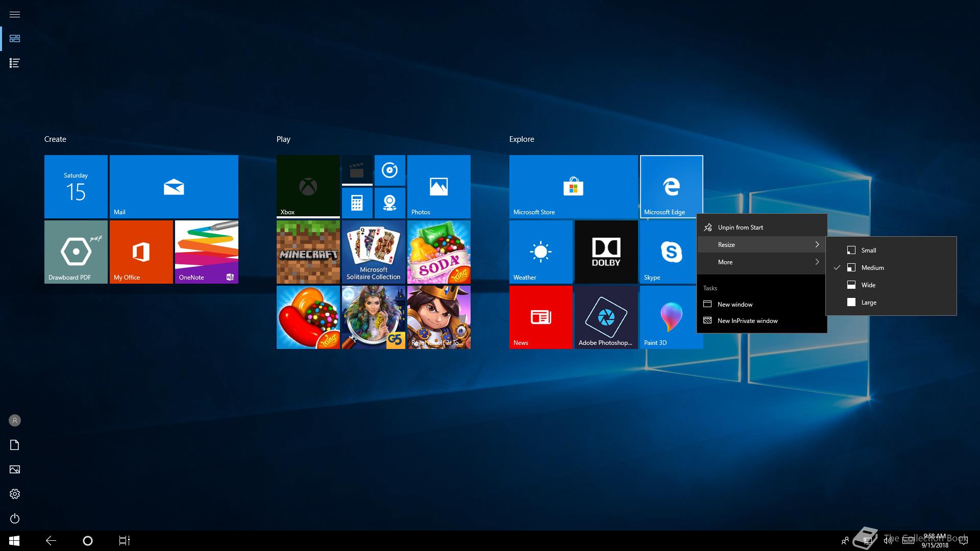The height and width of the screenshot is (551, 980).
Task: Open the People icon in system tray
Action: [845, 541]
